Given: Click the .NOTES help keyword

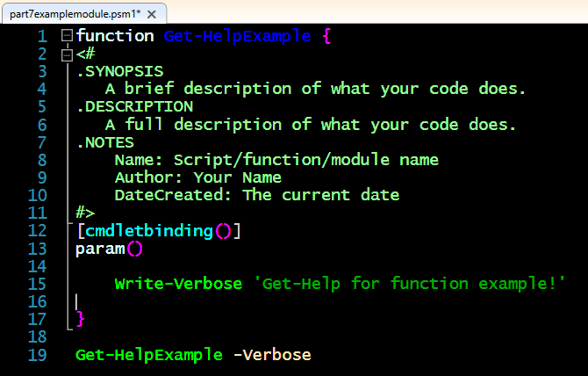Looking at the screenshot, I should click(104, 142).
